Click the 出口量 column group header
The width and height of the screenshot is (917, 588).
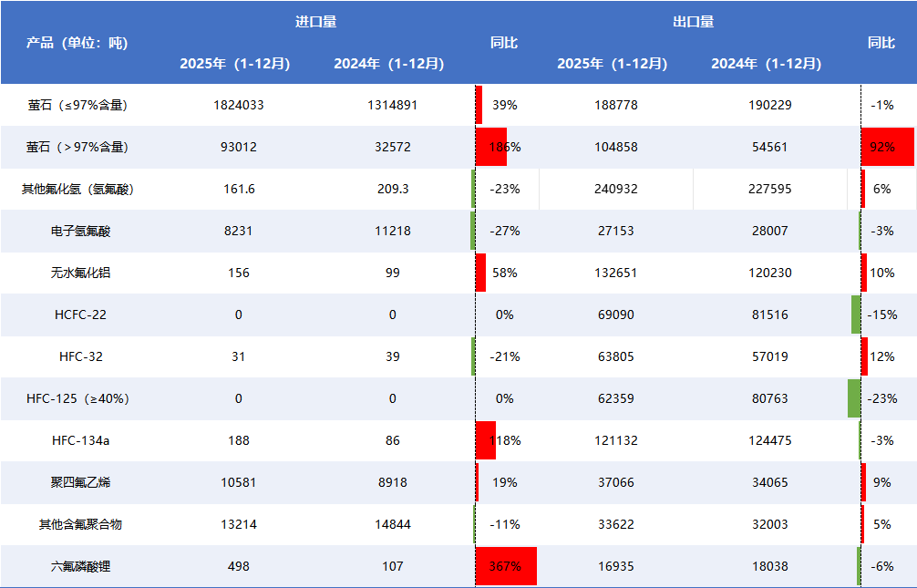693,22
